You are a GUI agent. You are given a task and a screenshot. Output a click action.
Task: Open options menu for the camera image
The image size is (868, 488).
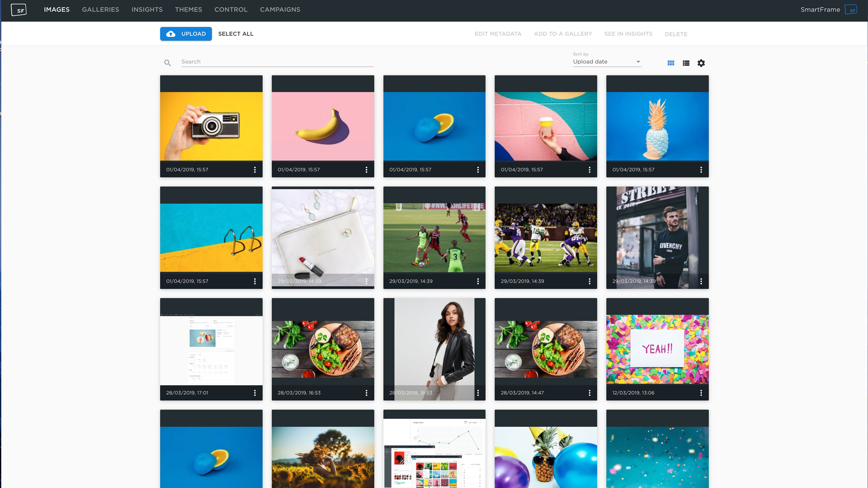coord(255,170)
